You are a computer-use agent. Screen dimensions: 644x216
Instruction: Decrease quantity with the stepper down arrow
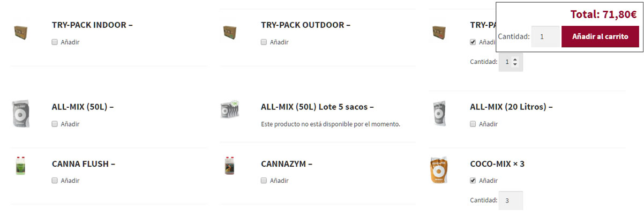515,64
